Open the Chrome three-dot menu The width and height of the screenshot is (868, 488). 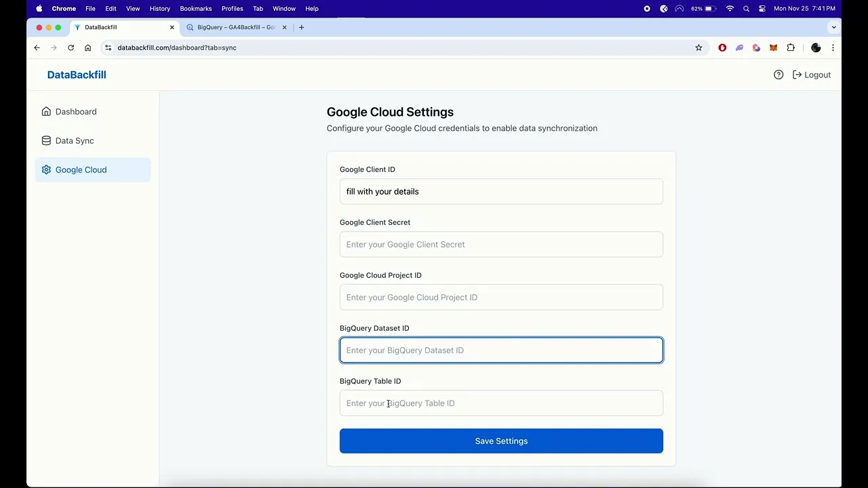[833, 47]
